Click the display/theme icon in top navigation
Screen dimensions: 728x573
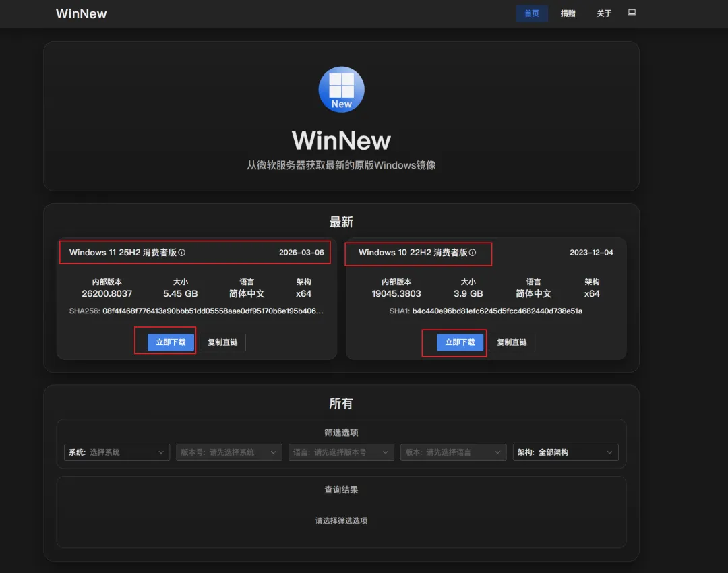pos(632,13)
